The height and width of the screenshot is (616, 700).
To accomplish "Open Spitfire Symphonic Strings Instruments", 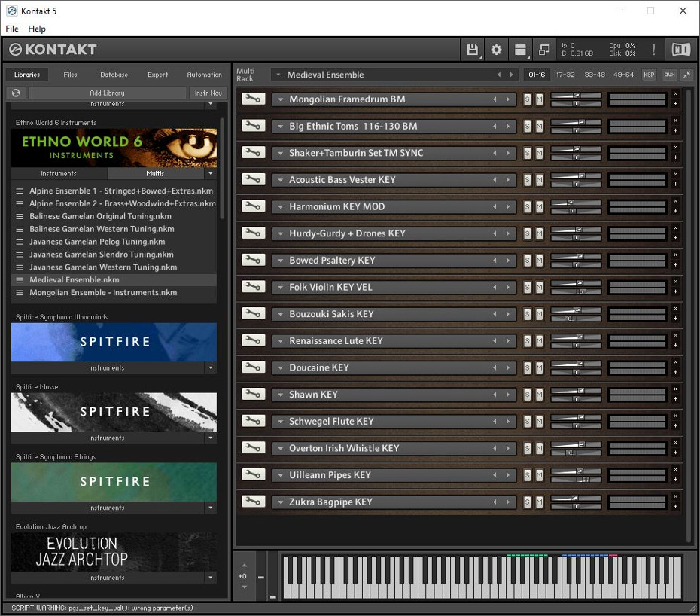I will tap(107, 508).
